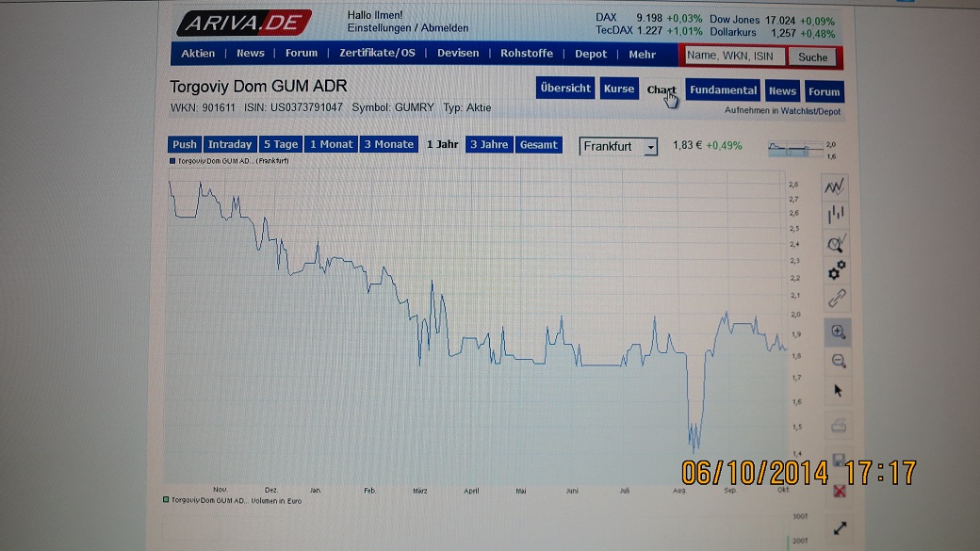Click the red X delete icon
The image size is (980, 551).
(x=840, y=491)
